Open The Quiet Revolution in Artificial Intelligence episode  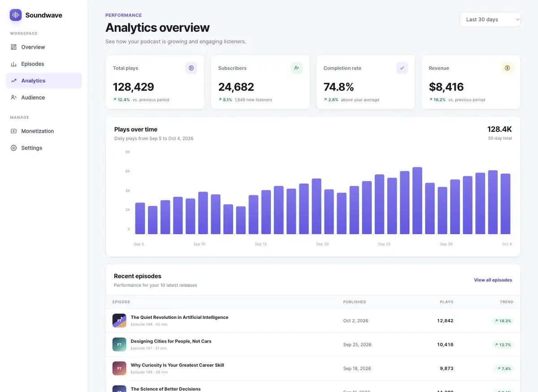pos(179,317)
